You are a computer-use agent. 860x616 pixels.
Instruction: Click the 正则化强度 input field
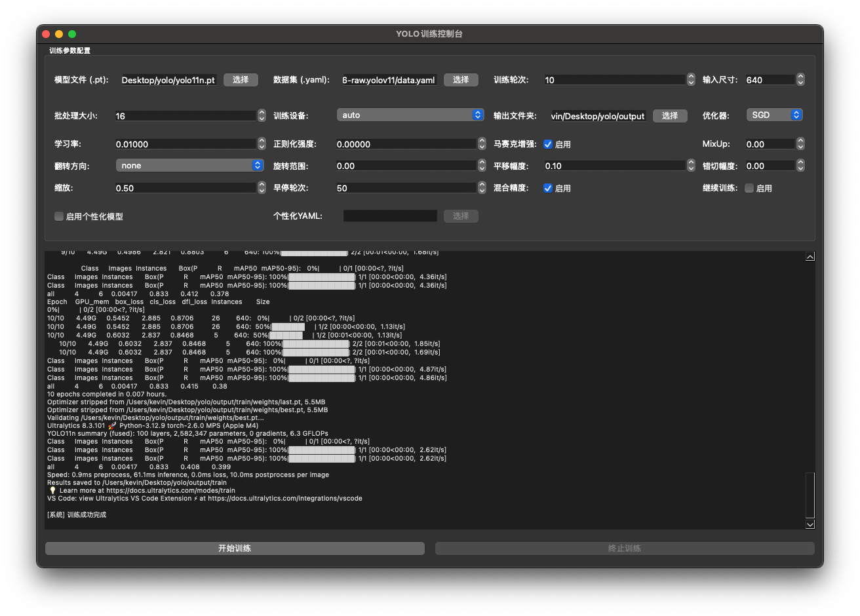pyautogui.click(x=405, y=144)
